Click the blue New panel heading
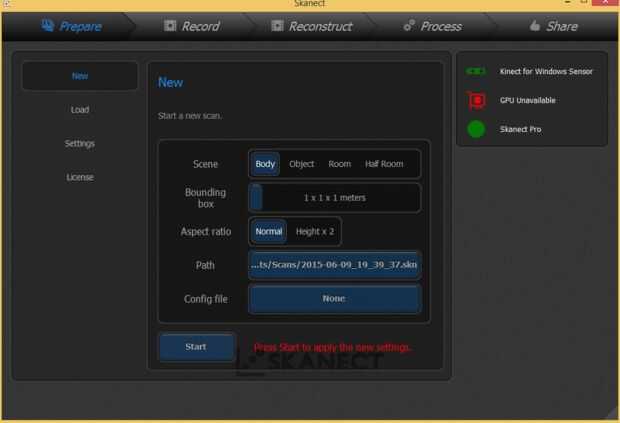This screenshot has width=620, height=423. (x=170, y=82)
